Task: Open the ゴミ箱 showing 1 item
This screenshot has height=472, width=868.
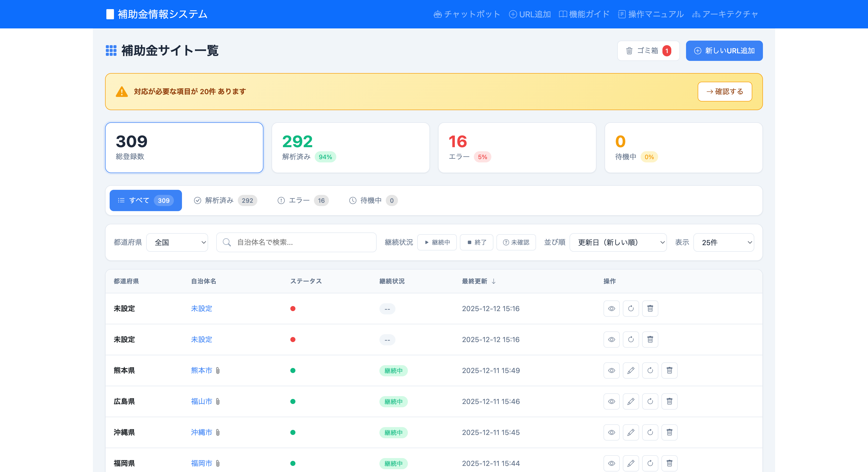Action: click(648, 50)
